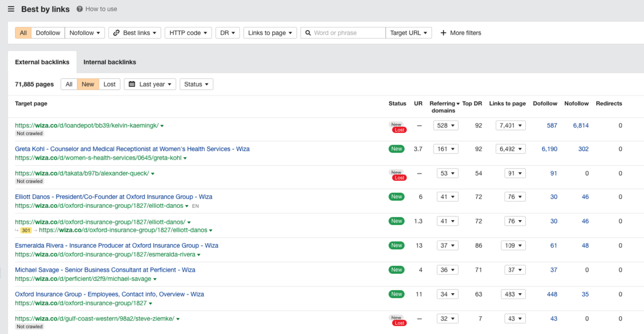Viewport: 644px width, 334px height.
Task: Open the HTTP code dropdown
Action: pyautogui.click(x=188, y=33)
